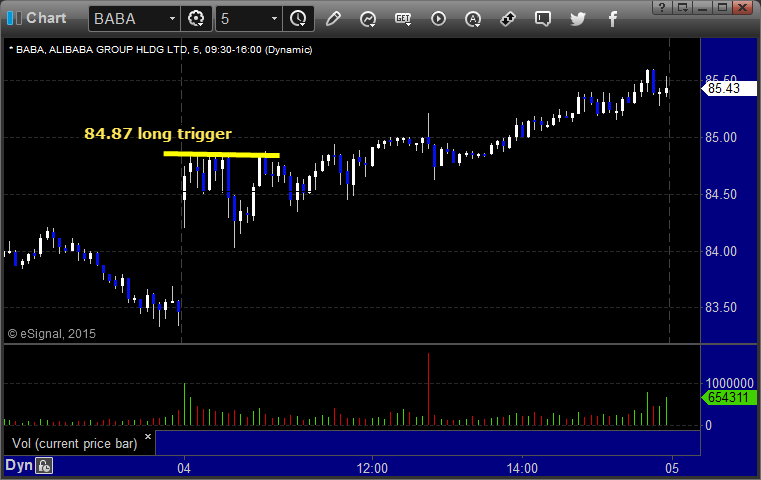Click the Vol (current price bar) label

click(x=75, y=444)
